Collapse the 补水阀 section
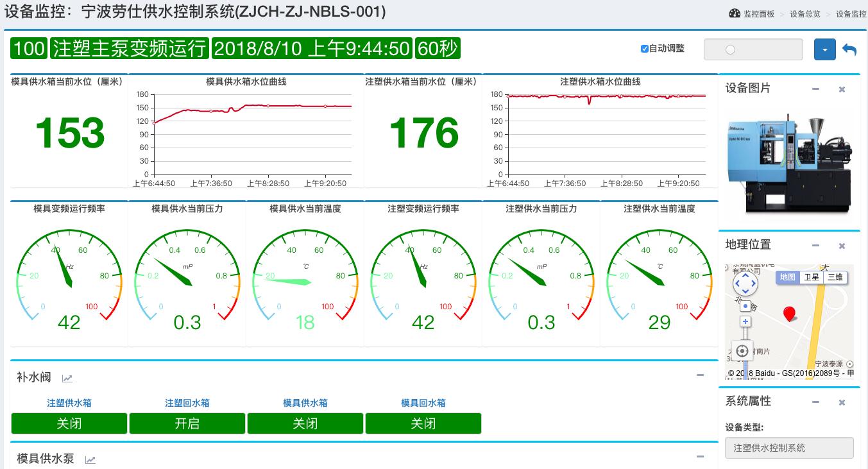The width and height of the screenshot is (868, 469). (x=701, y=375)
